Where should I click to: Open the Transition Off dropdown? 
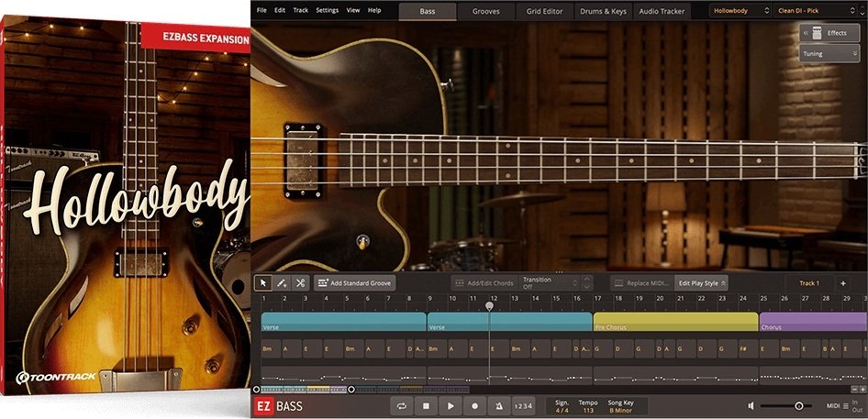551,282
